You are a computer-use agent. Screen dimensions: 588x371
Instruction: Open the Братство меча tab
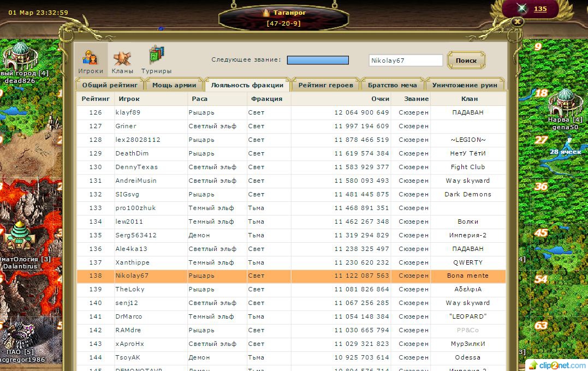point(392,85)
